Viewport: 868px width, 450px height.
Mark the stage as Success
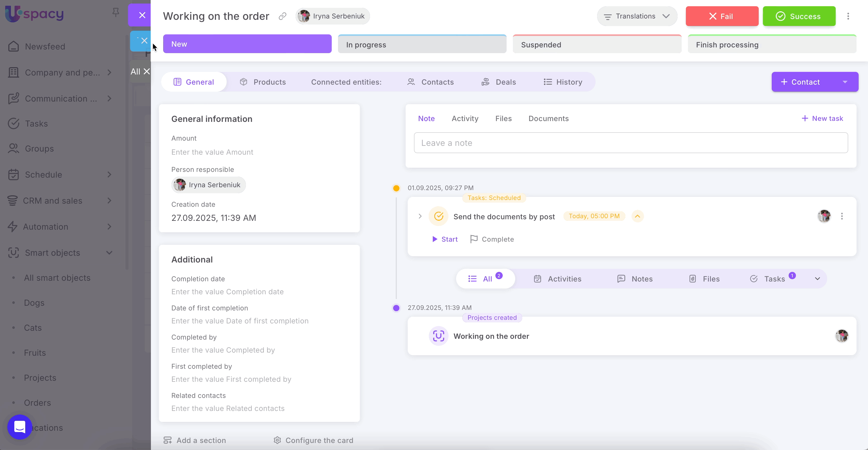tap(799, 16)
